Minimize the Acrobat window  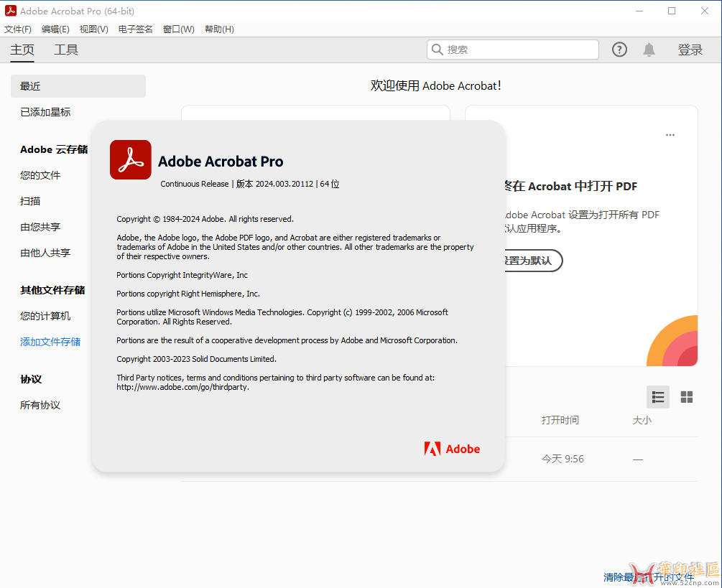[639, 11]
